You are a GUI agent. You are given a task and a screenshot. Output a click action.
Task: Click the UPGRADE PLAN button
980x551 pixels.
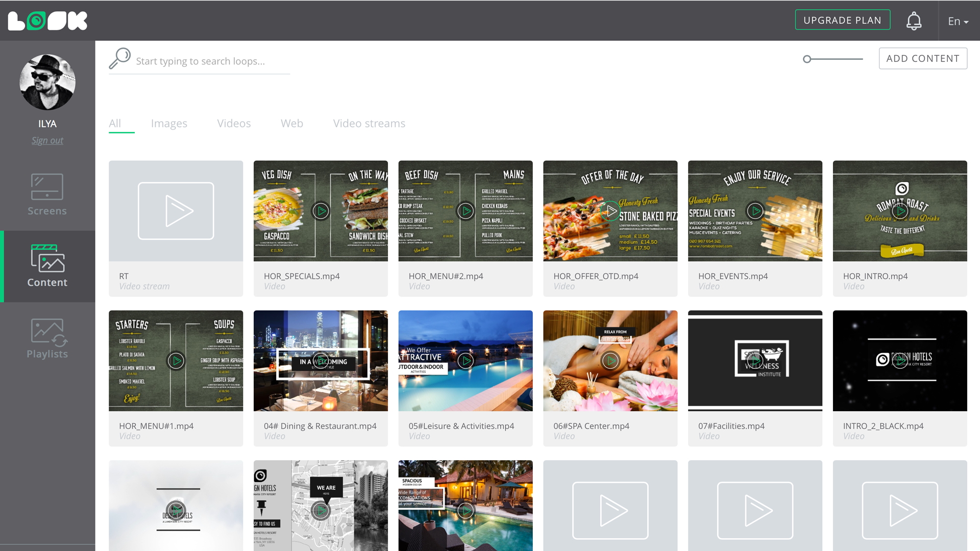click(842, 20)
